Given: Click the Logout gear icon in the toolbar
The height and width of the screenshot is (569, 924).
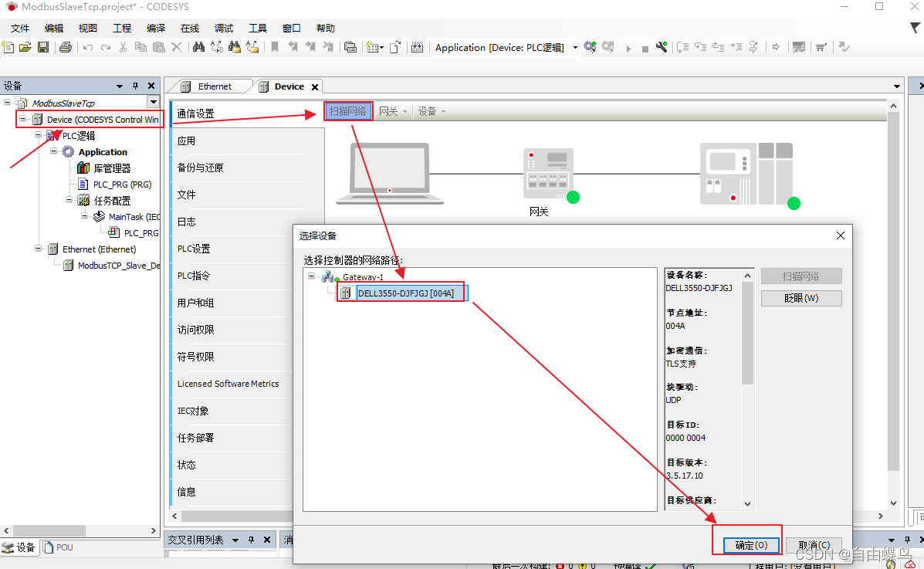Looking at the screenshot, I should click(608, 47).
